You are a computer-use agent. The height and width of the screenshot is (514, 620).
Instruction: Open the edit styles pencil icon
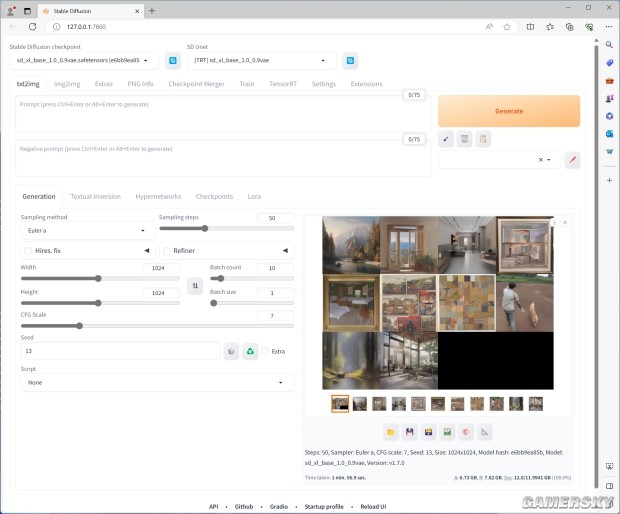(x=572, y=160)
